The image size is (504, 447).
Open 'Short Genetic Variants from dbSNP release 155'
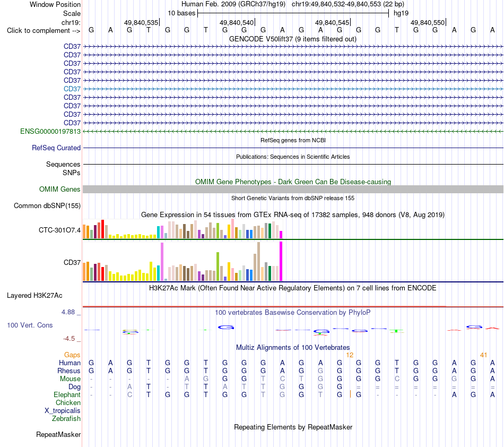point(293,198)
